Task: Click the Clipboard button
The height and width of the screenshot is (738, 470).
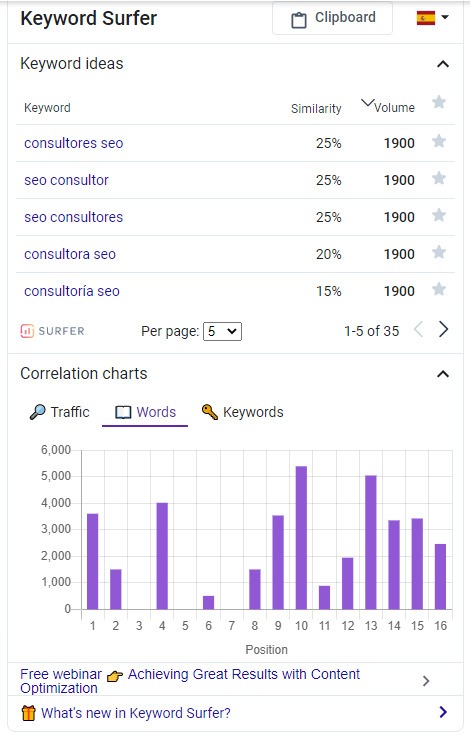Action: tap(332, 18)
